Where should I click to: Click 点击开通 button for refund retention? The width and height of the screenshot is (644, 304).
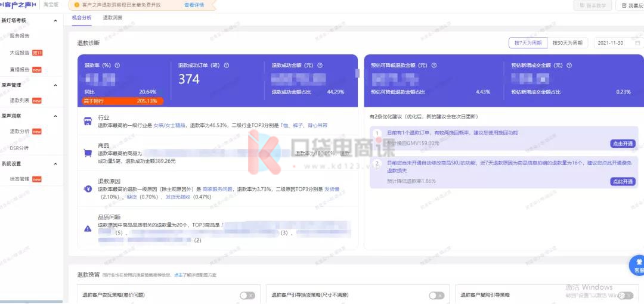click(623, 144)
